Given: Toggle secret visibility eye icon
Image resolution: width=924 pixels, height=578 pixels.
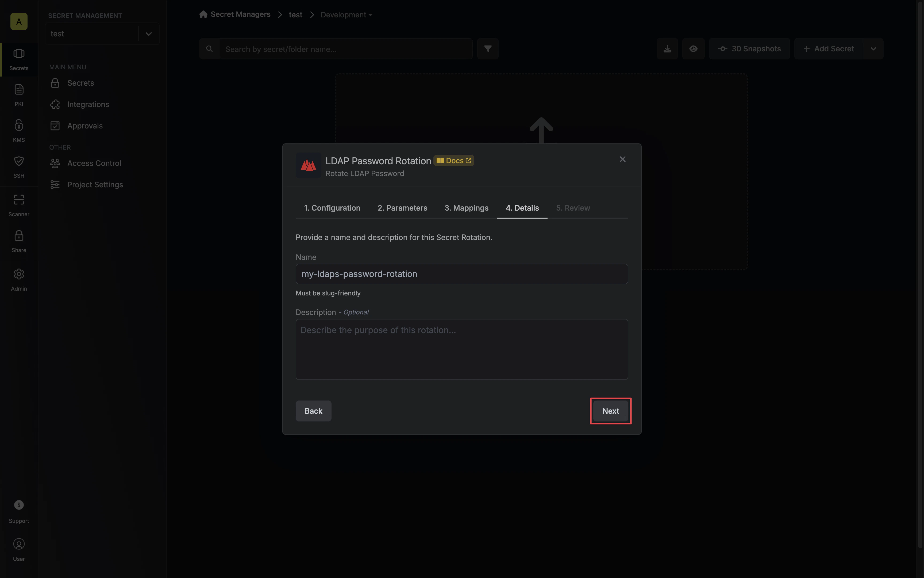Looking at the screenshot, I should coord(693,48).
